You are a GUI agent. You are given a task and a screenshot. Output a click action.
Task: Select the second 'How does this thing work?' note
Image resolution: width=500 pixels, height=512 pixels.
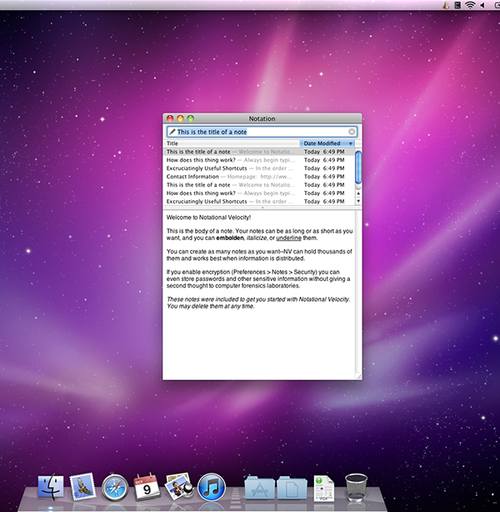coord(260,193)
